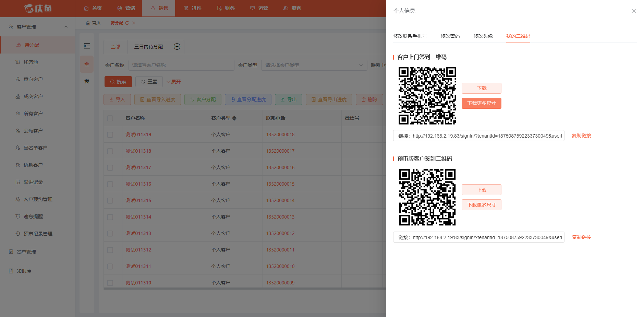644x317 pixels.
Task: Switch to 修改联系手机号 tab
Action: (x=410, y=36)
